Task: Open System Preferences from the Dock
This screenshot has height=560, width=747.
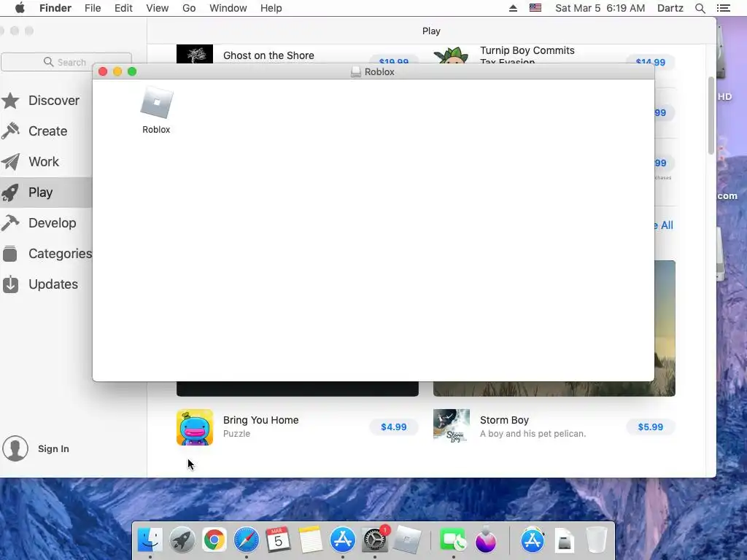Action: tap(375, 540)
